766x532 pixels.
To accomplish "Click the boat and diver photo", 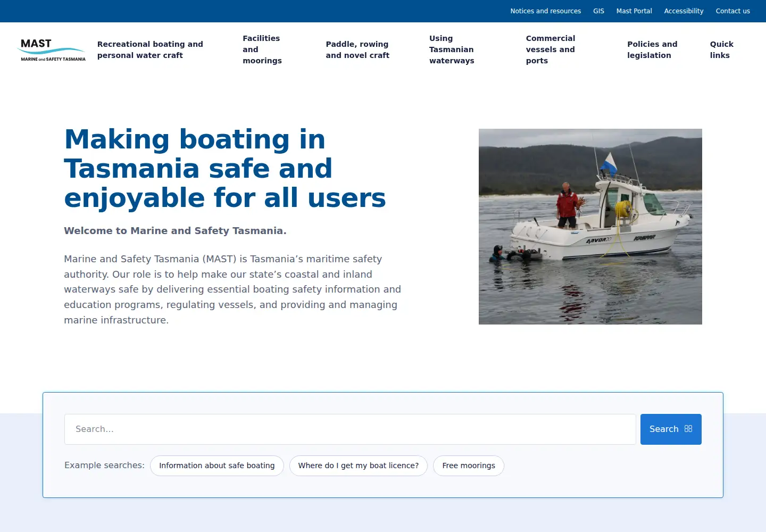I will coord(590,227).
